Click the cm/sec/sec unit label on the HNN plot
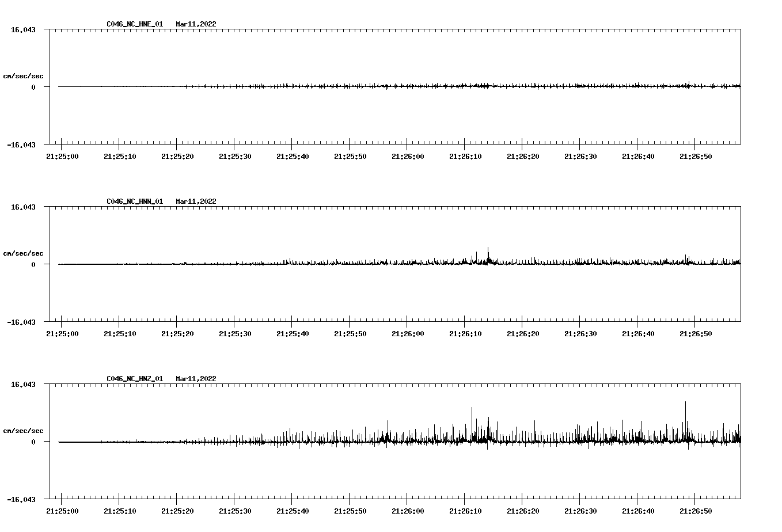 23,253
